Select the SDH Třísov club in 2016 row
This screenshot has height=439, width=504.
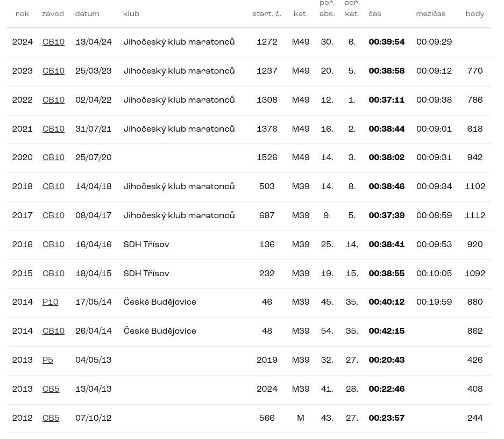(146, 245)
